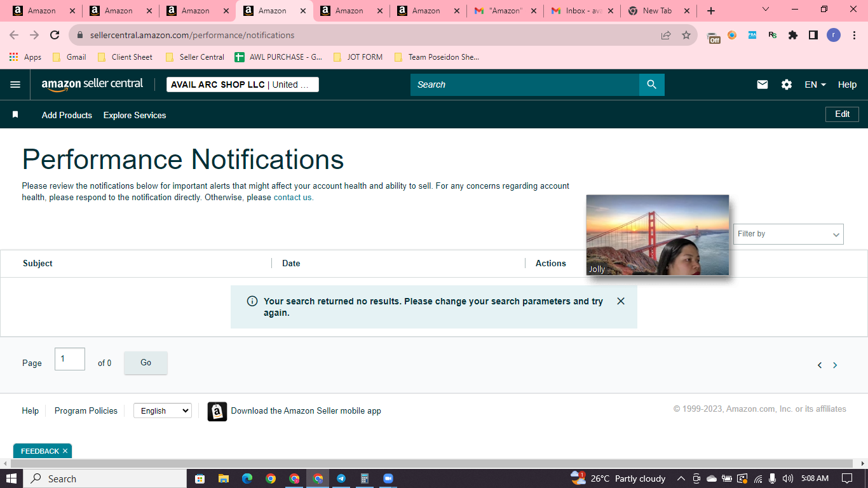Click the Jolly video thumbnail

pos(658,235)
